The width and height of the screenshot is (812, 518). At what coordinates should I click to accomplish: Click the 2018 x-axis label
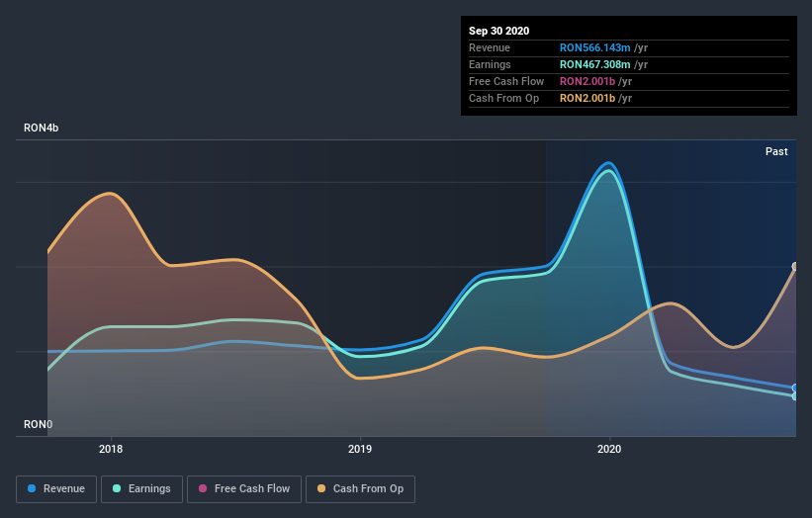coord(111,449)
